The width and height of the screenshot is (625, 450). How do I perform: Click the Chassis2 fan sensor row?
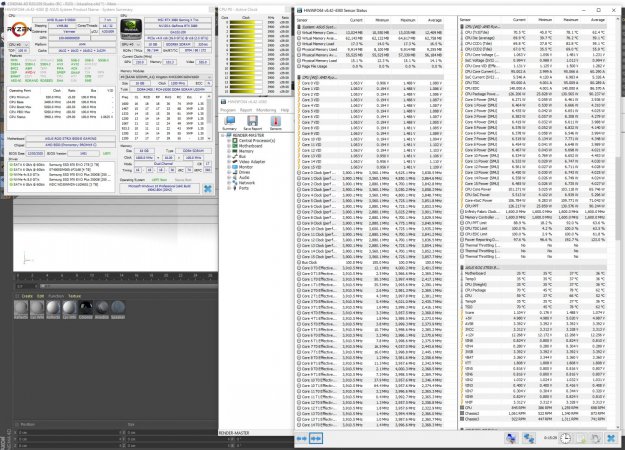tap(534, 413)
